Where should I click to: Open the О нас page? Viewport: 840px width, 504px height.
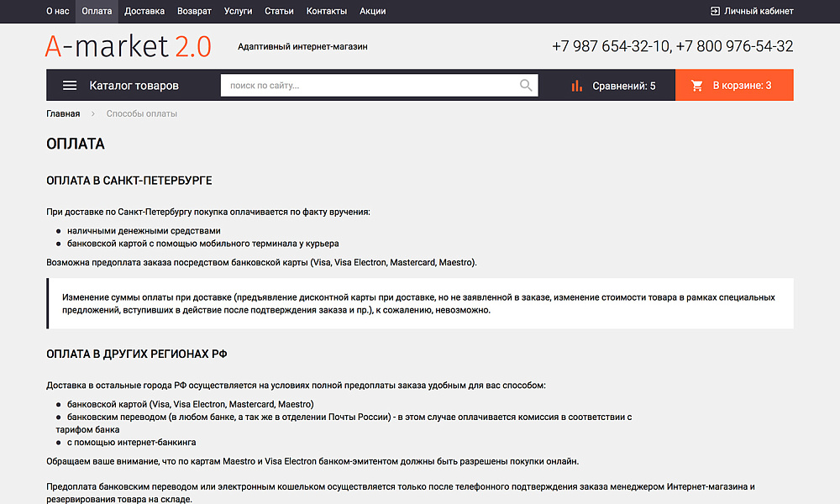click(x=56, y=11)
